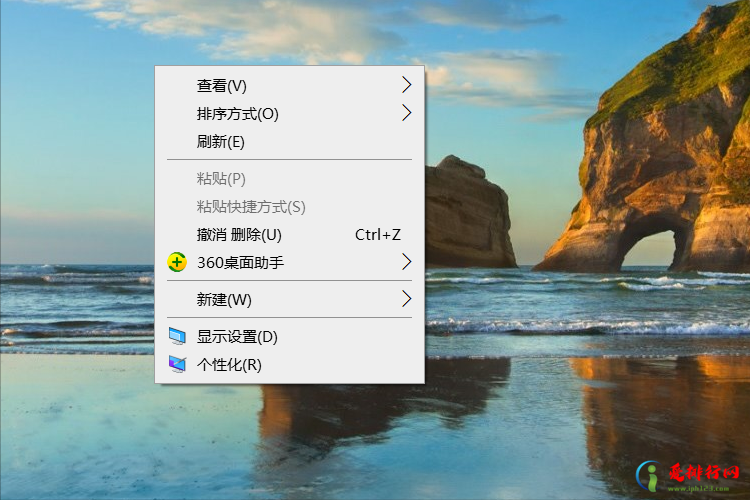Click the personalization icon beside 个性化
The height and width of the screenshot is (500, 750).
pyautogui.click(x=177, y=364)
